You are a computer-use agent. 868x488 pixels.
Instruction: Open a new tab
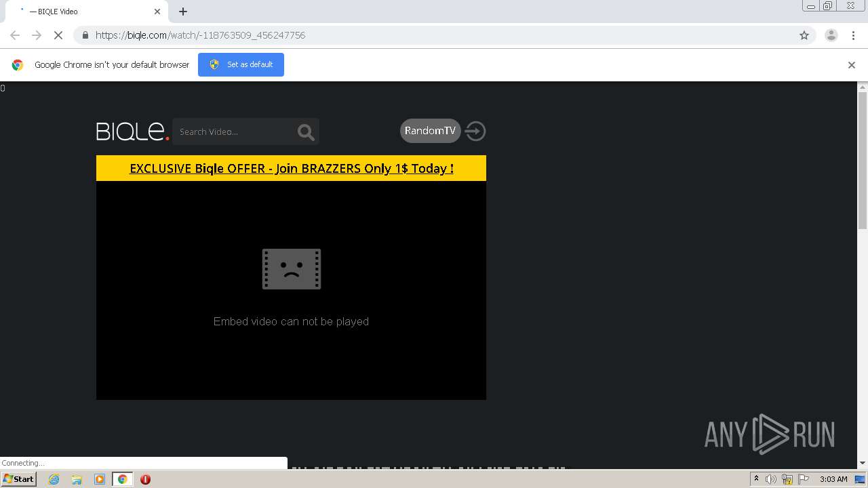[x=183, y=12]
